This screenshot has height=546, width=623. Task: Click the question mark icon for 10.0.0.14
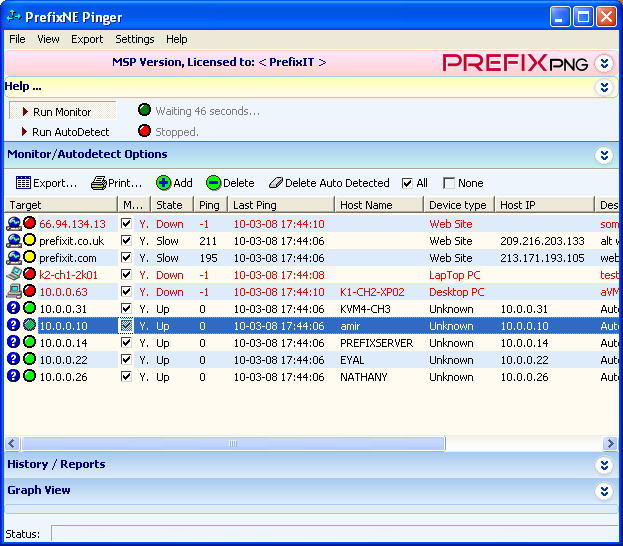pos(14,342)
